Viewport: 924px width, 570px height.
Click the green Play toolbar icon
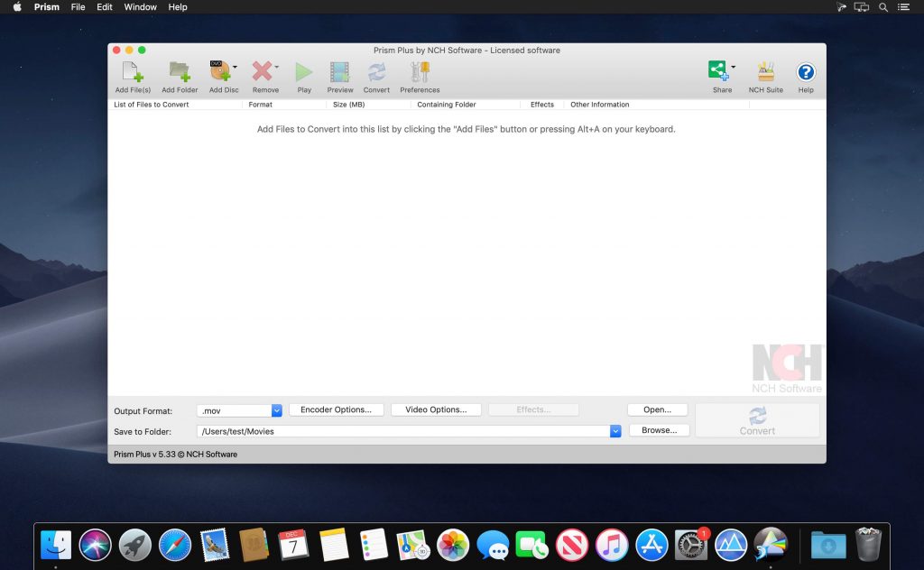point(304,72)
